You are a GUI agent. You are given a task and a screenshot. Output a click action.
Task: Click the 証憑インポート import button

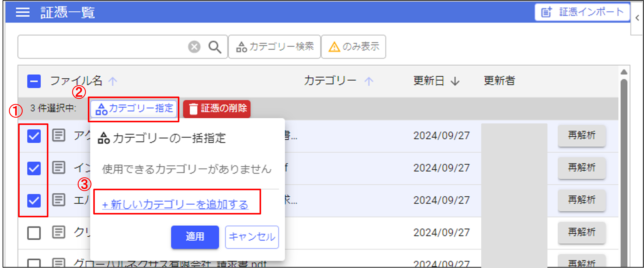click(582, 12)
